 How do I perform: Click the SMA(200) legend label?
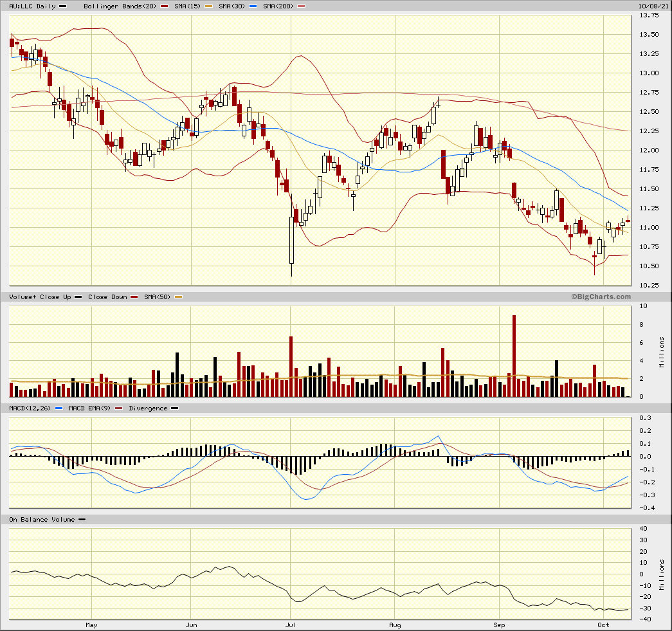(278, 6)
